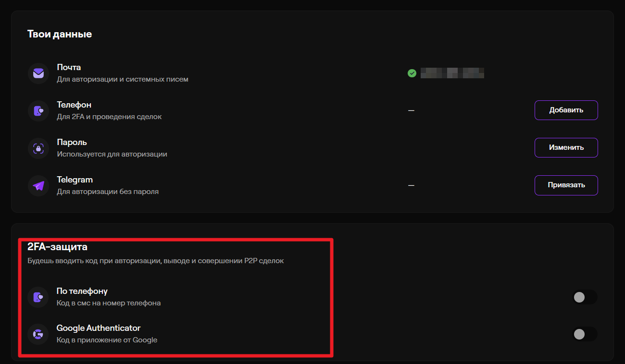The width and height of the screenshot is (625, 364).
Task: Click the Google Authenticator label
Action: click(99, 328)
